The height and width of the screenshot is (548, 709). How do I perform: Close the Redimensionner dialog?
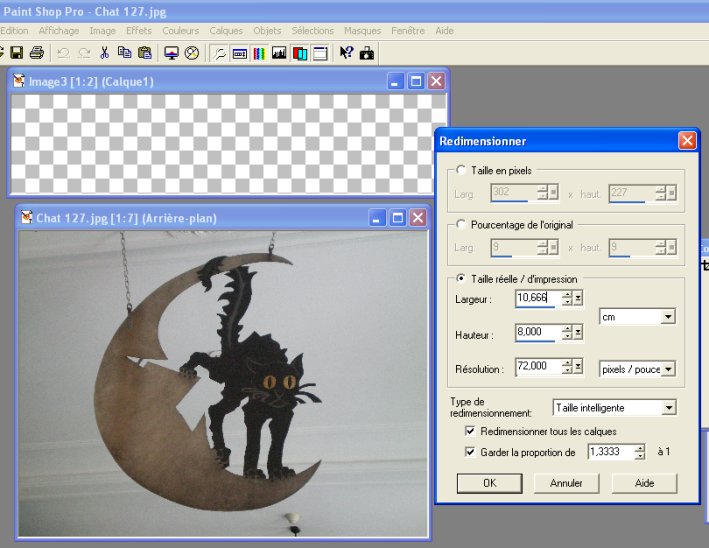click(687, 141)
